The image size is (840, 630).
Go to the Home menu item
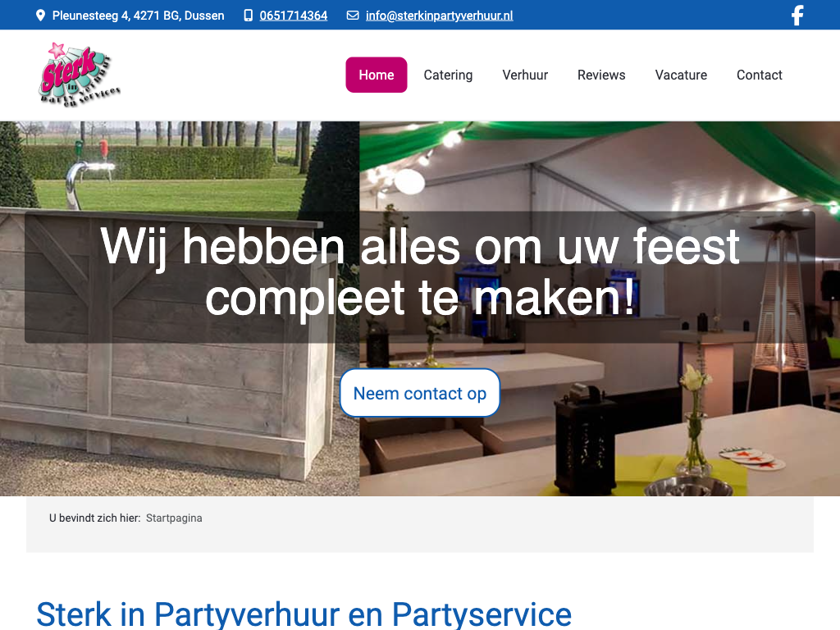click(x=376, y=75)
